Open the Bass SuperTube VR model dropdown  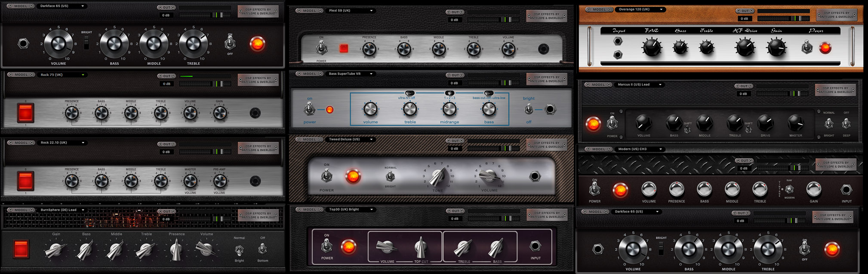tap(351, 74)
